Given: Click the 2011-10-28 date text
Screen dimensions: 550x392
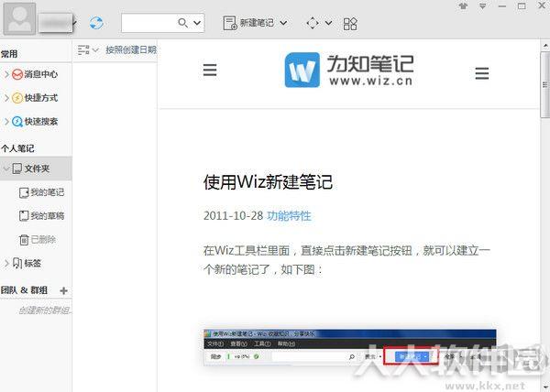Looking at the screenshot, I should 233,216.
